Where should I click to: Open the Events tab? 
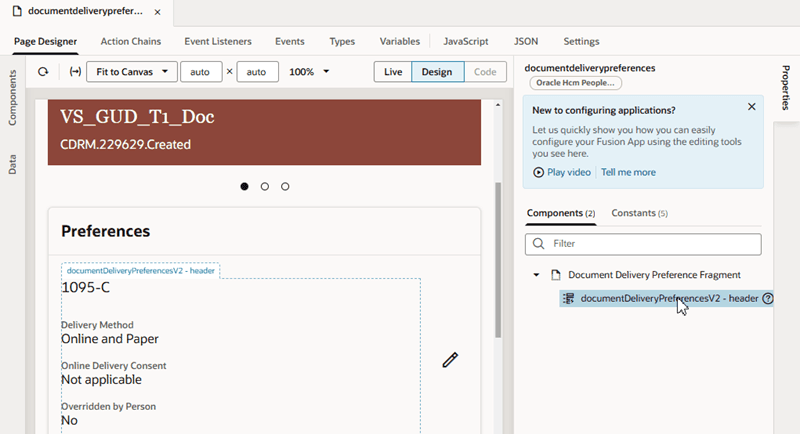click(x=290, y=41)
